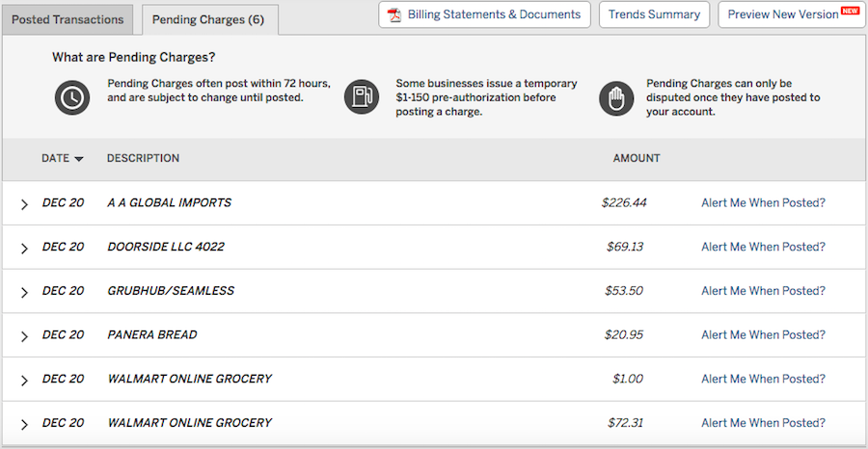Set alert for $72.31 Walmart charge posting
Screen dimensions: 868x449
pos(764,423)
